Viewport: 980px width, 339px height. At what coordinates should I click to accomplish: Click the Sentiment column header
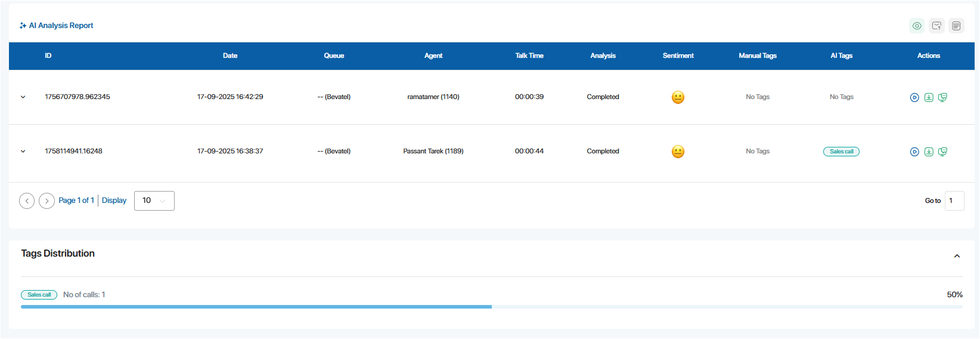(678, 56)
